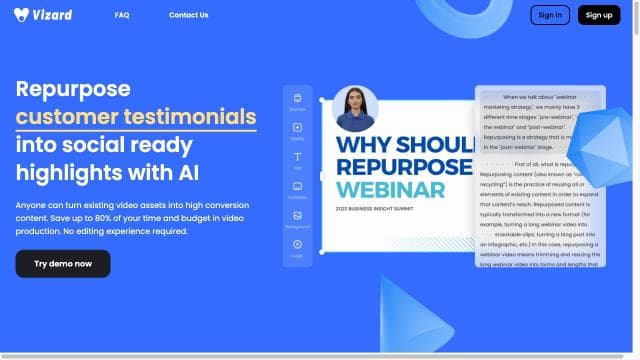Start the demo with Try demo now
This screenshot has width=640, height=360.
coord(63,264)
